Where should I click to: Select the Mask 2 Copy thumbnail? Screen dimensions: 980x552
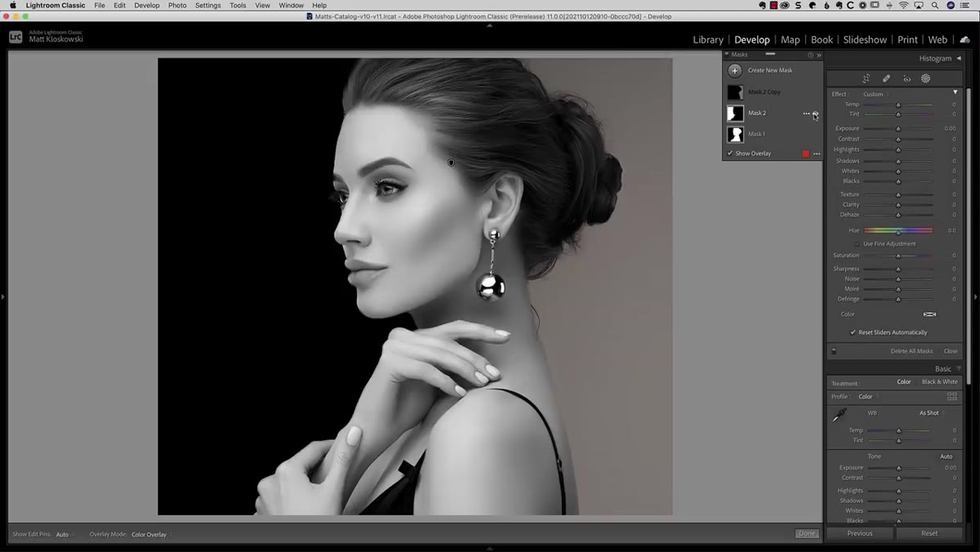tap(735, 92)
